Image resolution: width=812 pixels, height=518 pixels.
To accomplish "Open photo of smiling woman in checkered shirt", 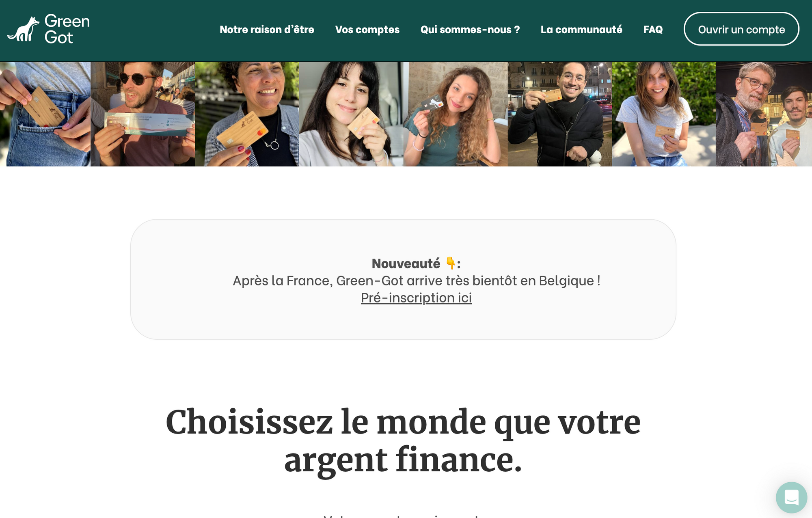I will tap(247, 114).
